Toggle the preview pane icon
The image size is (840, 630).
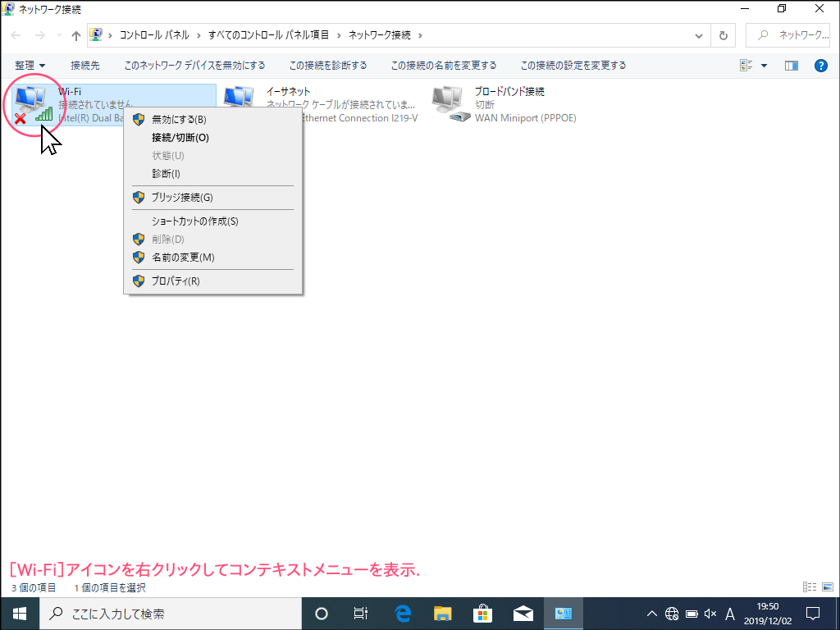coord(791,66)
